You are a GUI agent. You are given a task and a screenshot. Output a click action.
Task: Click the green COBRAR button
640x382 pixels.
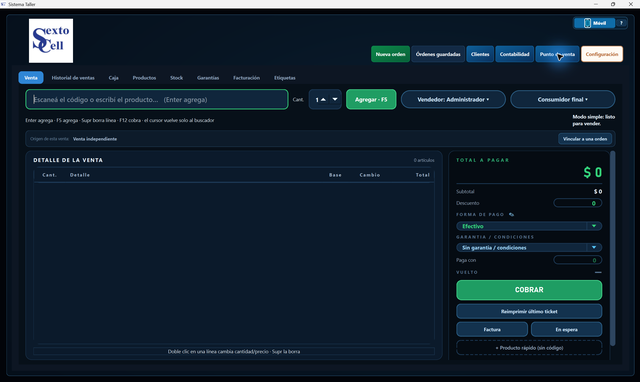(x=529, y=290)
